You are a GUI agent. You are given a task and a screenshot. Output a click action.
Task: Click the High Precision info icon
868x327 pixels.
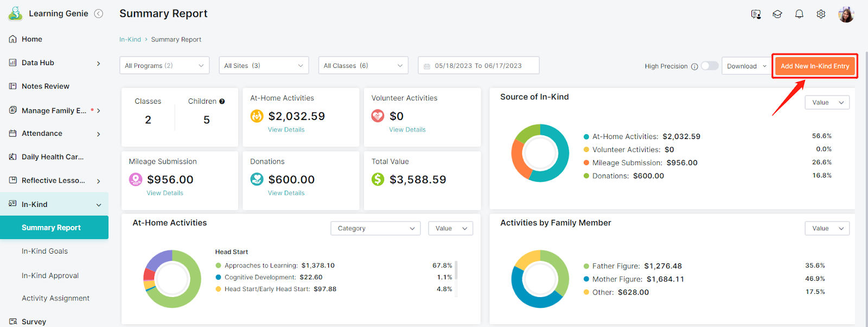pyautogui.click(x=694, y=66)
